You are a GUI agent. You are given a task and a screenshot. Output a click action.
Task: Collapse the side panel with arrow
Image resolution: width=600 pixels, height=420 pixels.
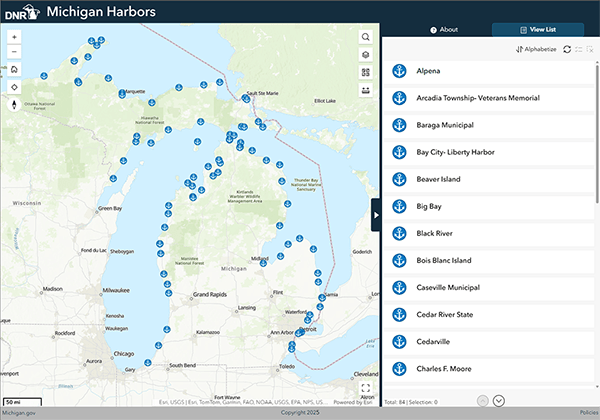(x=376, y=215)
